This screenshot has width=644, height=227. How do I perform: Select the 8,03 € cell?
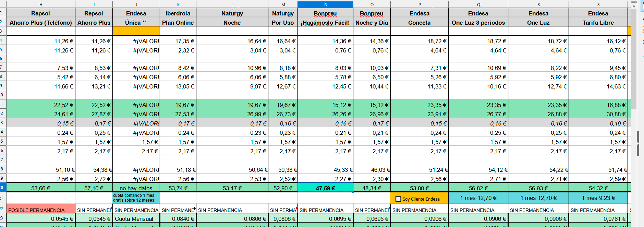coord(326,68)
